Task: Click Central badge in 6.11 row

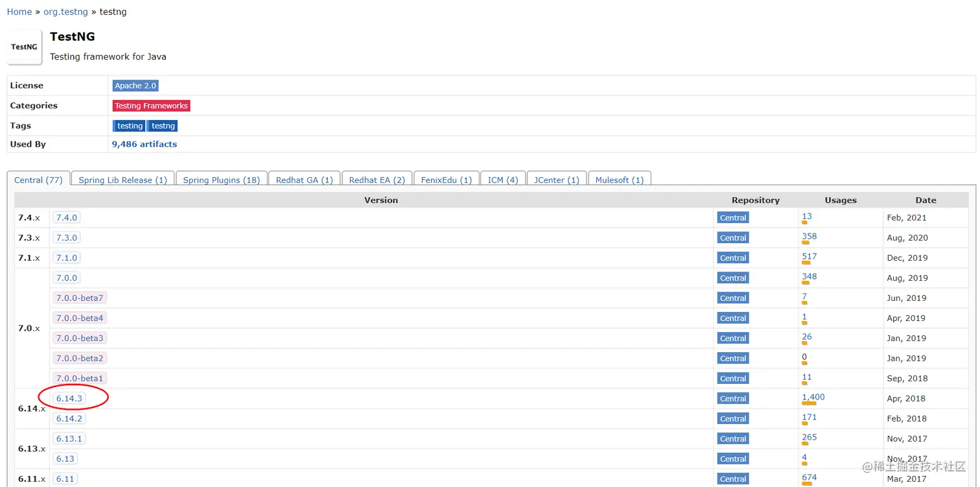Action: [733, 479]
